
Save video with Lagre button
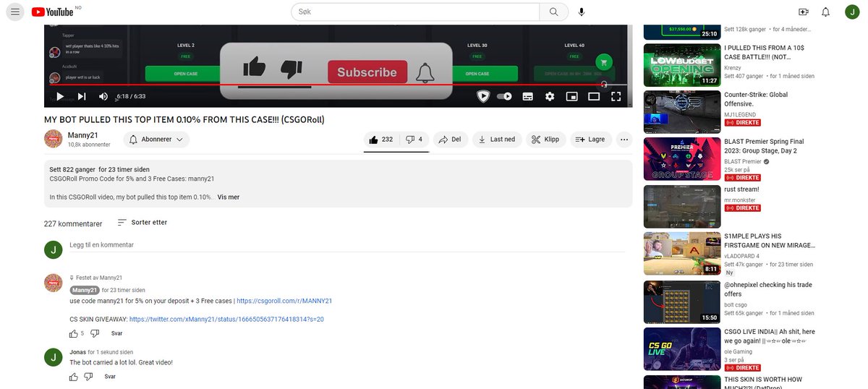(591, 140)
